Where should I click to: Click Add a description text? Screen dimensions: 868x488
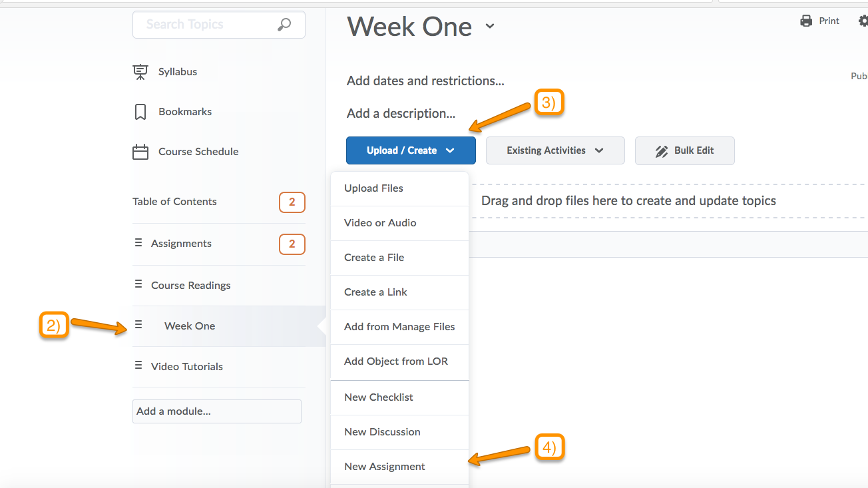(x=401, y=114)
